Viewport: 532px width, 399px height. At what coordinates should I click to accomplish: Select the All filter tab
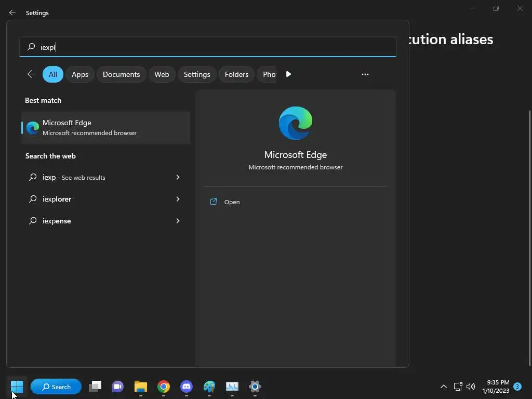(x=53, y=74)
